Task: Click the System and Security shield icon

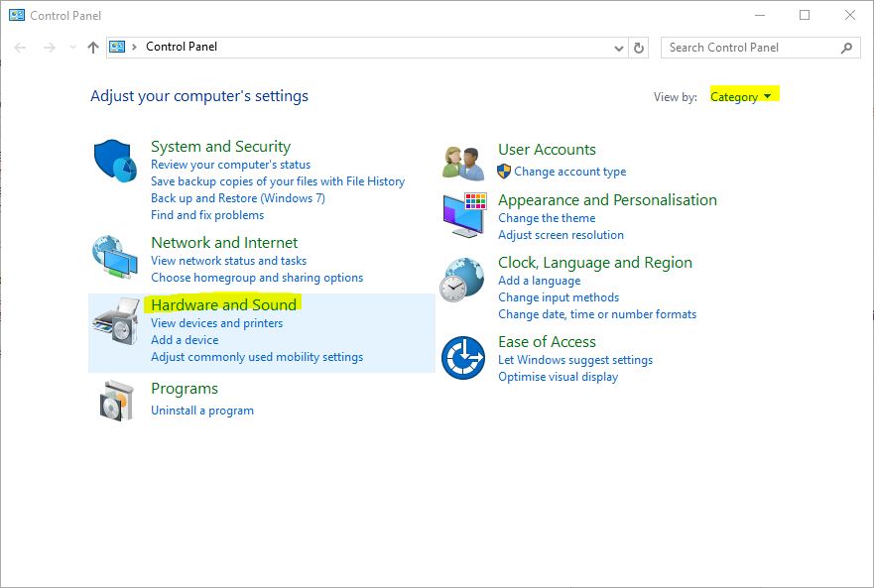Action: pyautogui.click(x=115, y=161)
